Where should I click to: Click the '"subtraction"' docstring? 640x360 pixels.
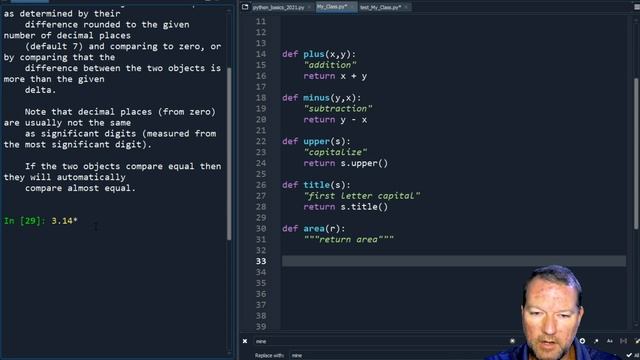[x=338, y=109]
